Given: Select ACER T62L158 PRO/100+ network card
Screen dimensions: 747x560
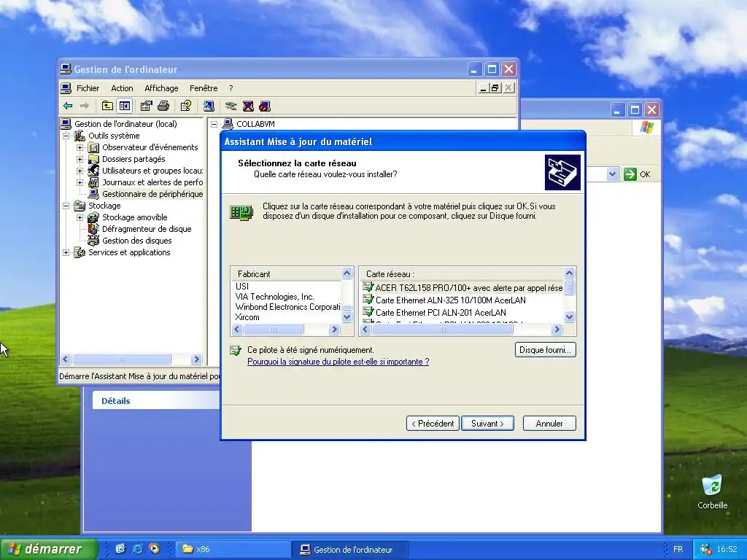Looking at the screenshot, I should click(x=462, y=287).
